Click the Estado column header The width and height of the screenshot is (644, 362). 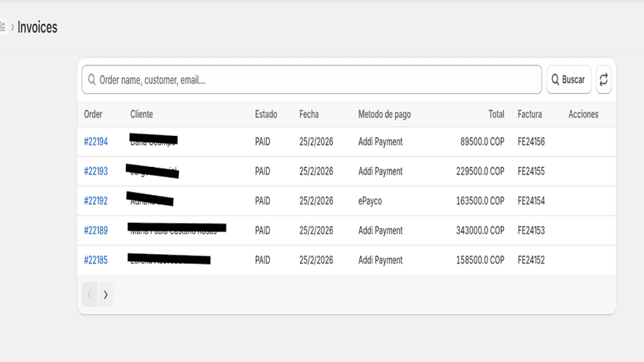point(266,114)
